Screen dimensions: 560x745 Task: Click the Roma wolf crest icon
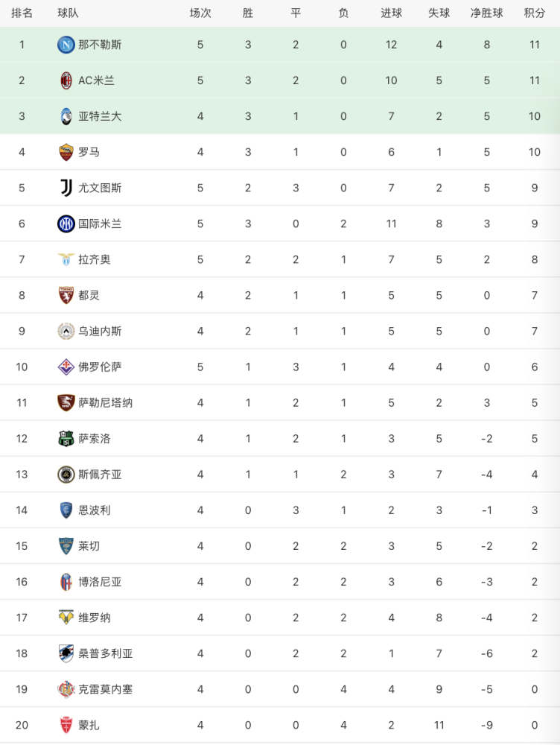click(66, 152)
